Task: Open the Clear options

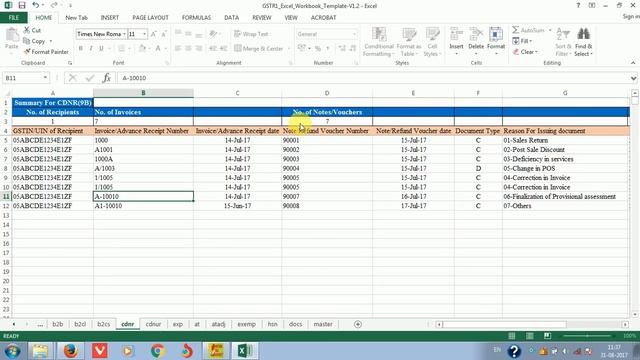Action: (525, 52)
